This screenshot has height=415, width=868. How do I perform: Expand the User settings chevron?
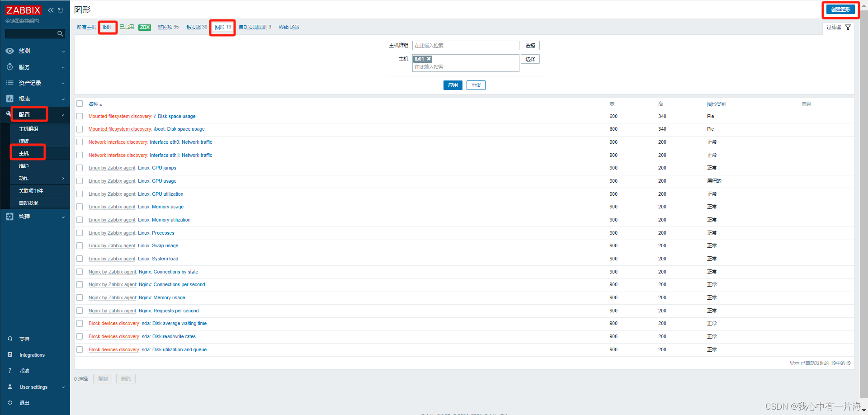[x=63, y=387]
